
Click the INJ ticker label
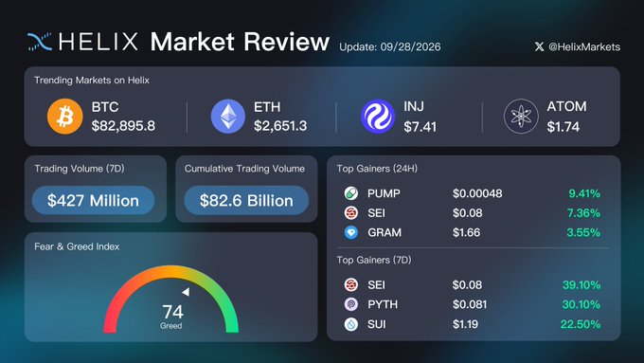(x=414, y=106)
